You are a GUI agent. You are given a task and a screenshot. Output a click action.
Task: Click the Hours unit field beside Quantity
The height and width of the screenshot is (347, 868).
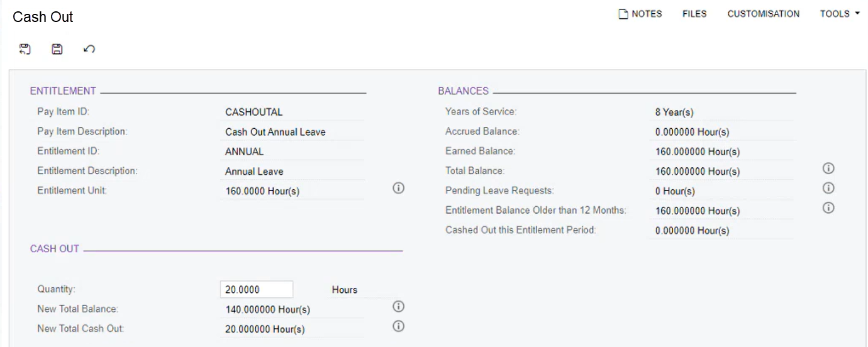click(x=345, y=290)
